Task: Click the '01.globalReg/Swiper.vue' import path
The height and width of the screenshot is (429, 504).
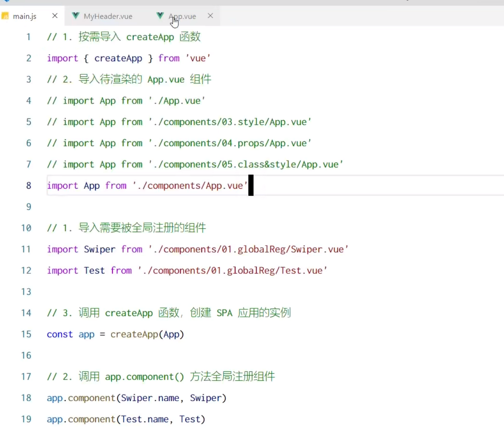Action: pos(248,249)
